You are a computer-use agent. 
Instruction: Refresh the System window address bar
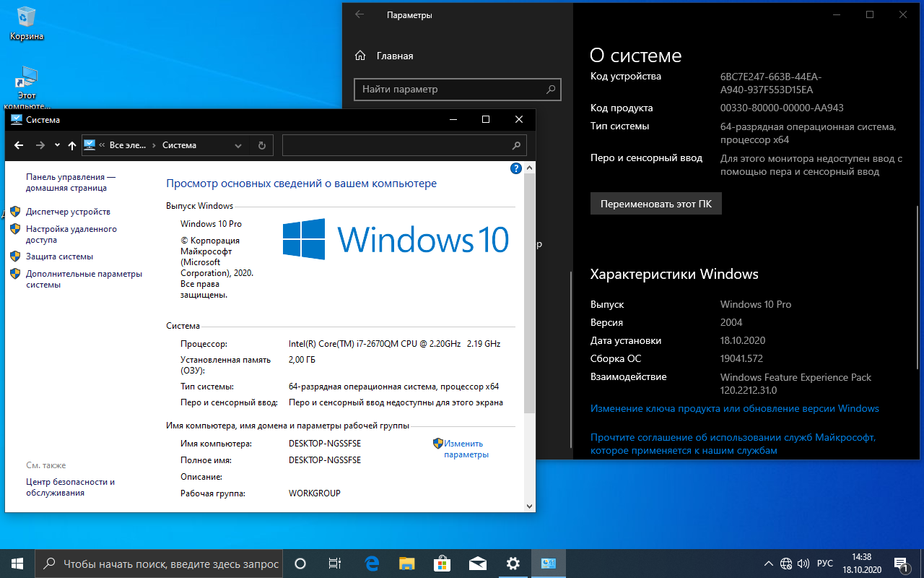(x=262, y=145)
